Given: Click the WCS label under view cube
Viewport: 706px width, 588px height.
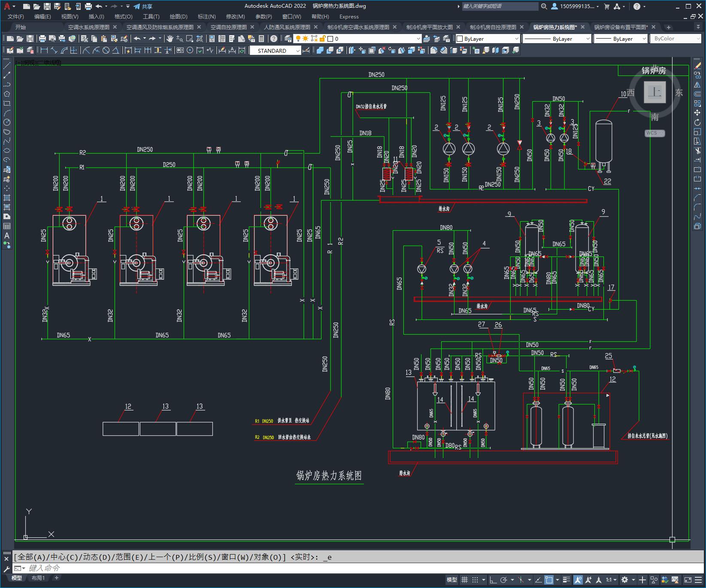Looking at the screenshot, I should [654, 133].
